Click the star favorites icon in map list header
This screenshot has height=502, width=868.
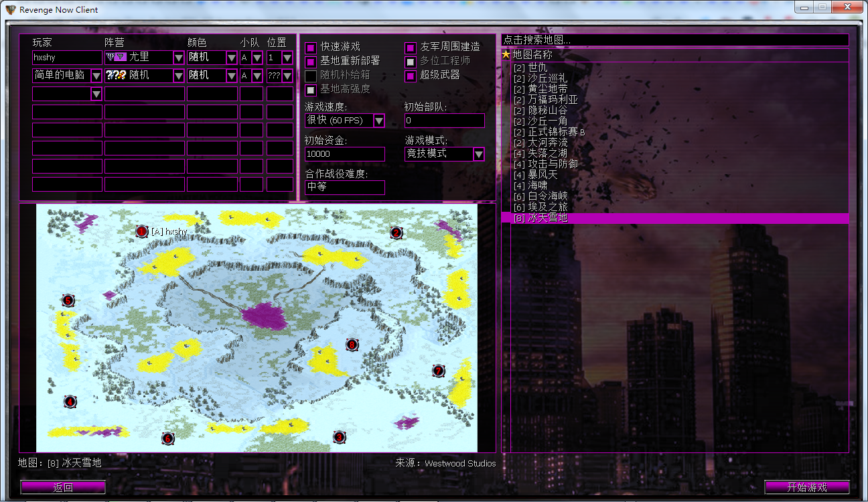coord(506,54)
